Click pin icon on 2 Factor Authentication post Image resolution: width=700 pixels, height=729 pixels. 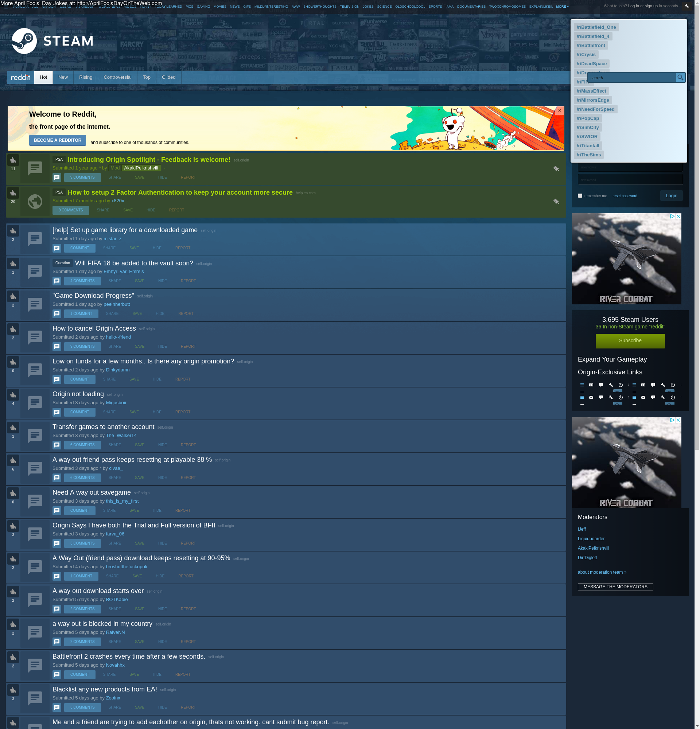point(556,201)
